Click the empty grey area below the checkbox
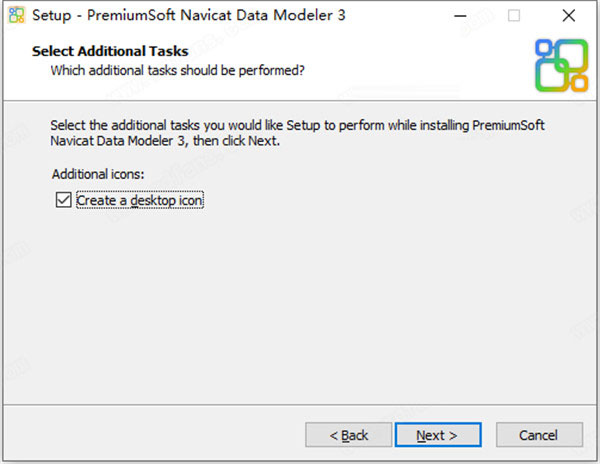The image size is (600, 464). point(300,300)
